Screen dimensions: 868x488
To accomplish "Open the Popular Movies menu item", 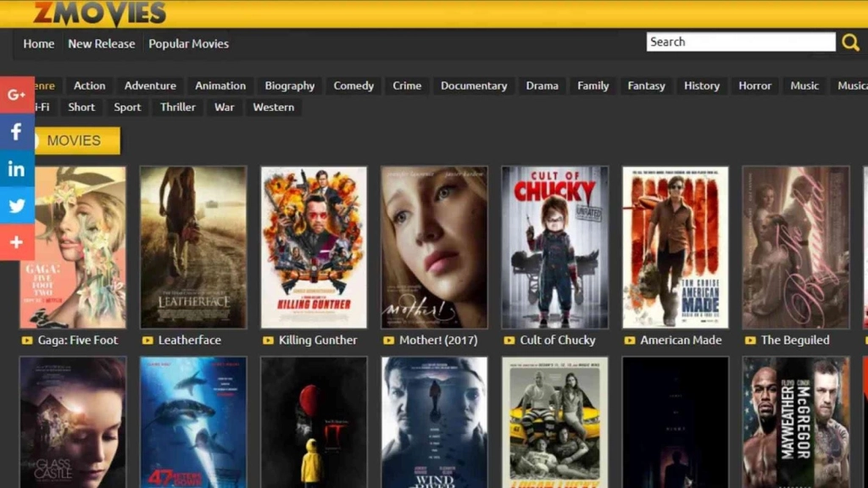I will 188,44.
